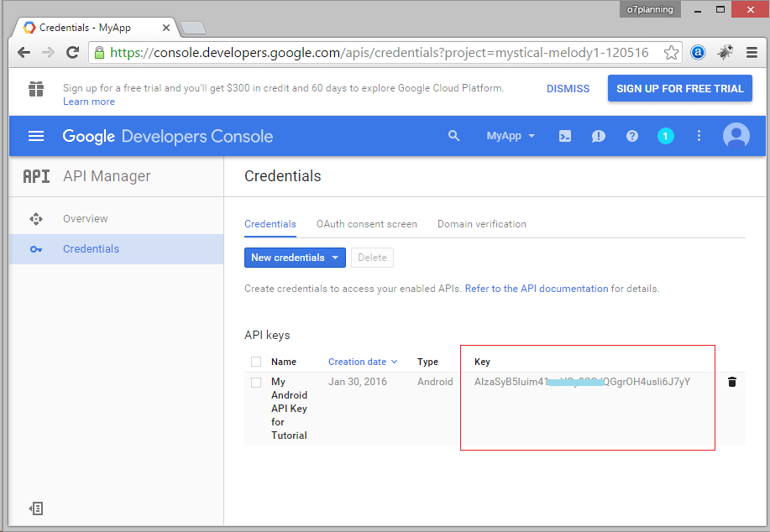
Task: Open the Chrome hamburger menu
Action: [x=752, y=53]
